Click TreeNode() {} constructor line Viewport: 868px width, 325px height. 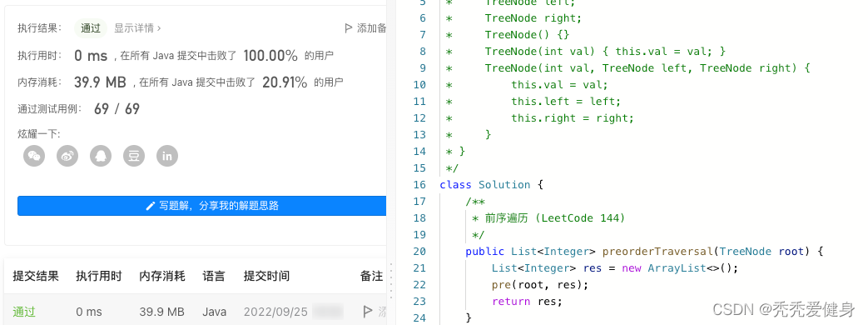(x=527, y=35)
